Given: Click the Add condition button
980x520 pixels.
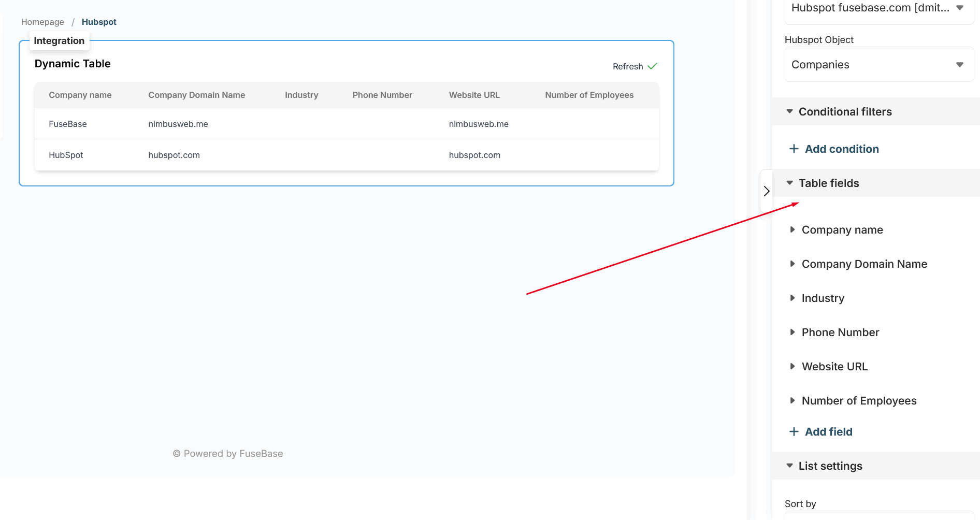Looking at the screenshot, I should pyautogui.click(x=834, y=149).
